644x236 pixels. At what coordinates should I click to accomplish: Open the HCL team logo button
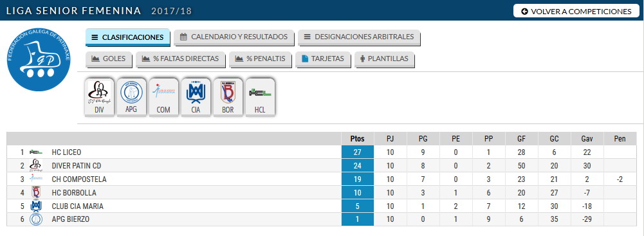[x=259, y=97]
